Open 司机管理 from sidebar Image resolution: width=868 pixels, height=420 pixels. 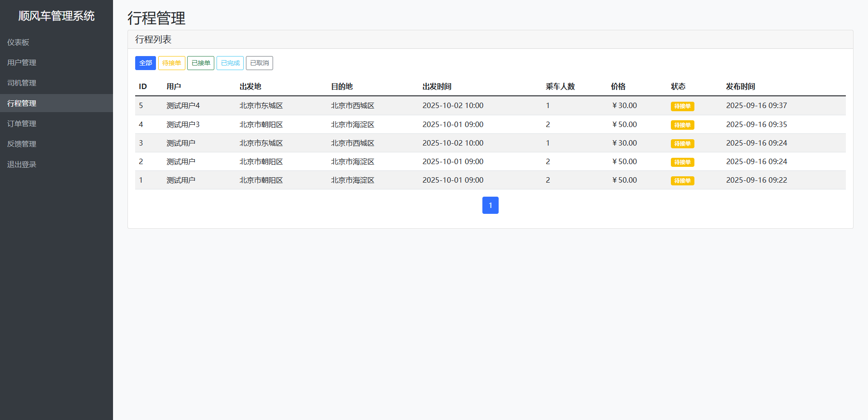[22, 83]
